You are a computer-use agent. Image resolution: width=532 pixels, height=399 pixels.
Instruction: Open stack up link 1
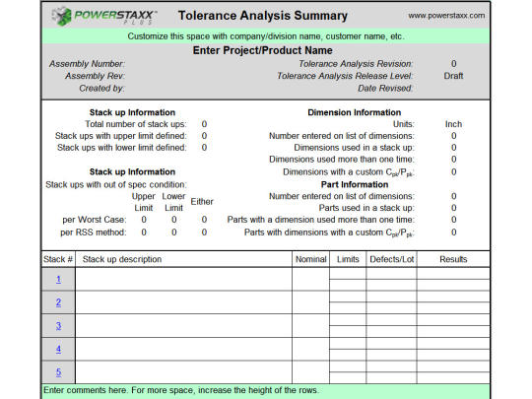[x=58, y=279]
